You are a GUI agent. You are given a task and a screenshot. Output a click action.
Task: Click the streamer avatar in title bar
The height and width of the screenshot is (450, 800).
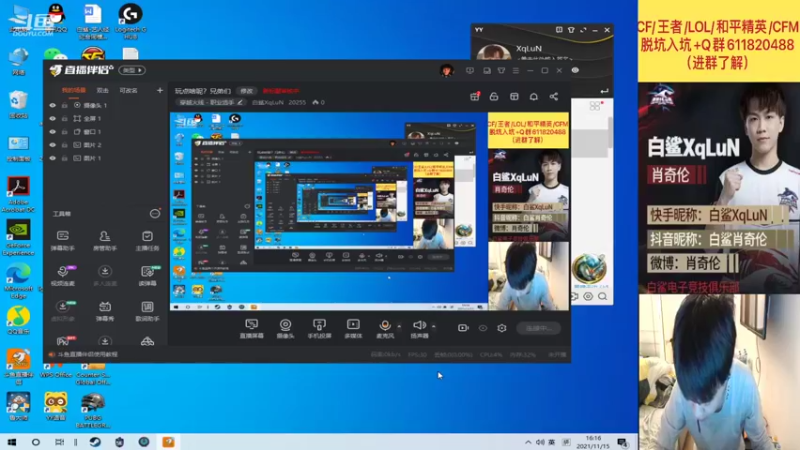tap(446, 70)
